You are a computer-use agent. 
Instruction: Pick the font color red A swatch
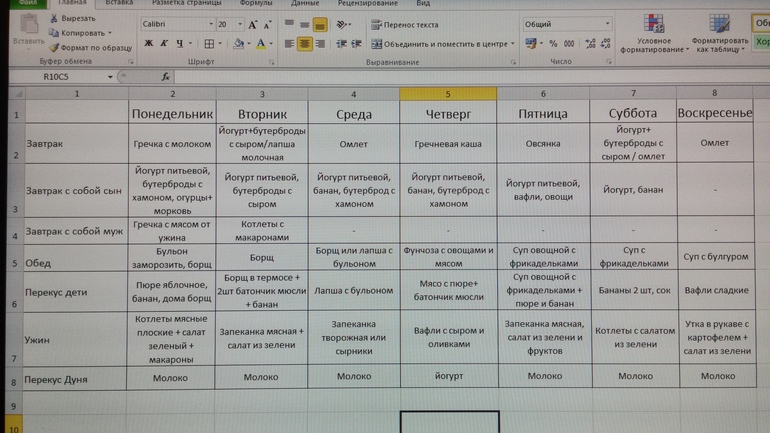point(260,44)
